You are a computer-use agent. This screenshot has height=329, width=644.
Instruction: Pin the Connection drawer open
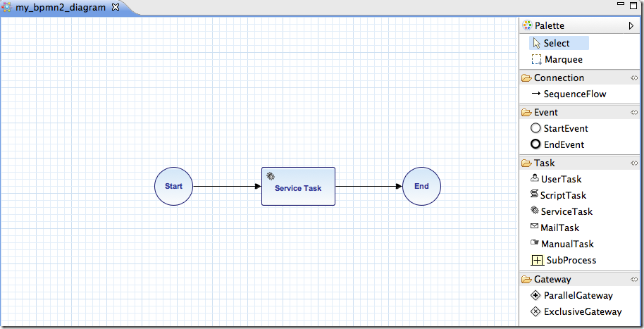tap(634, 78)
